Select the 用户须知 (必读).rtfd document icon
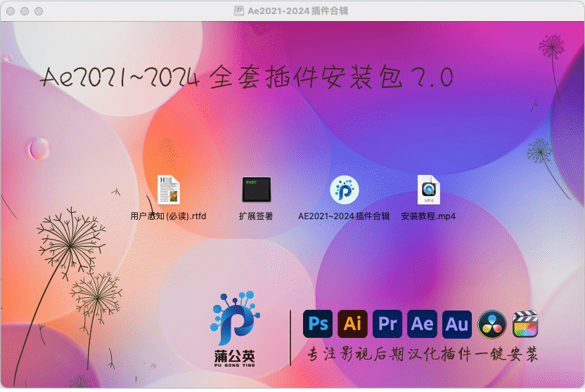This screenshot has height=392, width=585. tap(168, 190)
